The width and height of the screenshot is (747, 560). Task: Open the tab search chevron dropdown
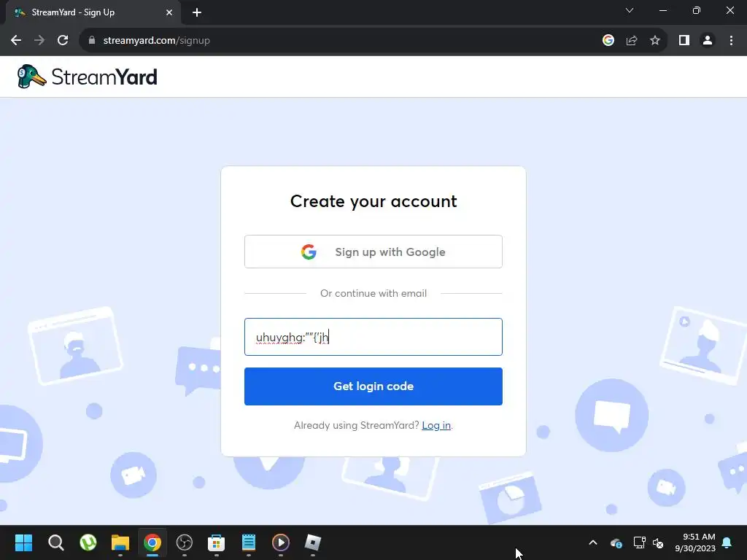(630, 10)
